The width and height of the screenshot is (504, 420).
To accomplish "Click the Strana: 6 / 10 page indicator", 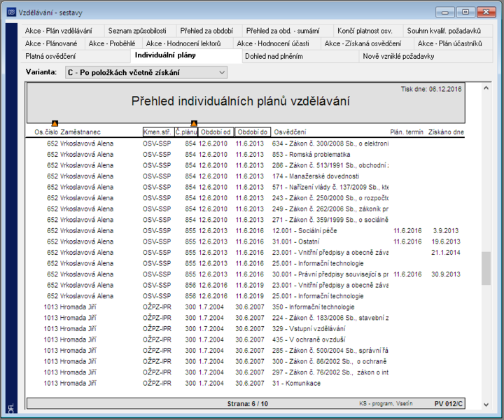I will click(248, 404).
